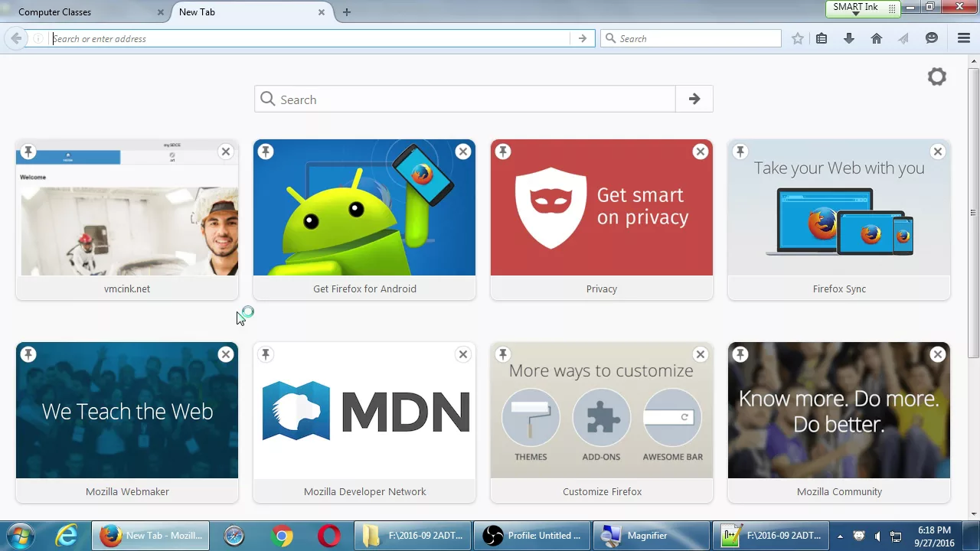Pin the vmcink.net tile
This screenshot has height=551, width=980.
[x=28, y=152]
